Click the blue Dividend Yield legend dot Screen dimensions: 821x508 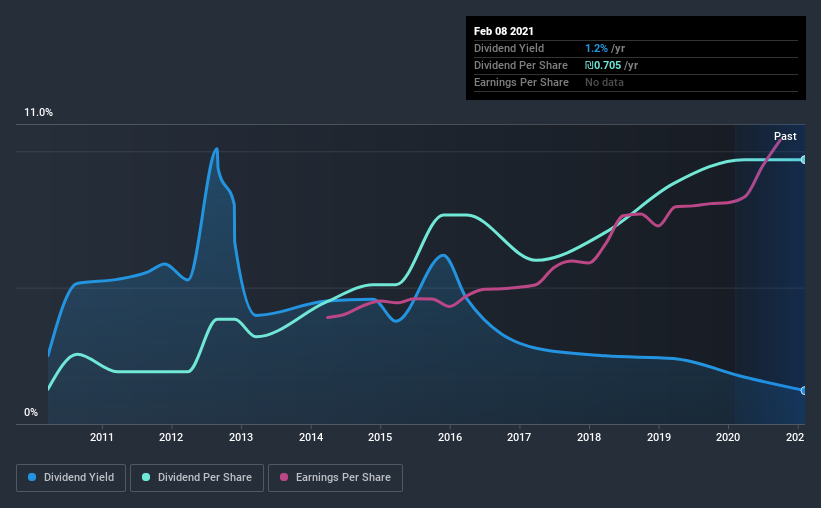click(x=32, y=477)
